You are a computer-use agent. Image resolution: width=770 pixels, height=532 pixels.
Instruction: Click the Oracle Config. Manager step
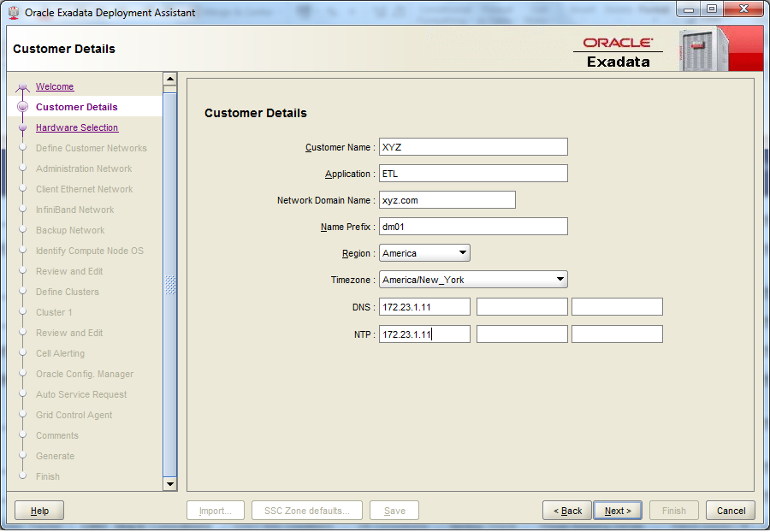click(x=85, y=374)
